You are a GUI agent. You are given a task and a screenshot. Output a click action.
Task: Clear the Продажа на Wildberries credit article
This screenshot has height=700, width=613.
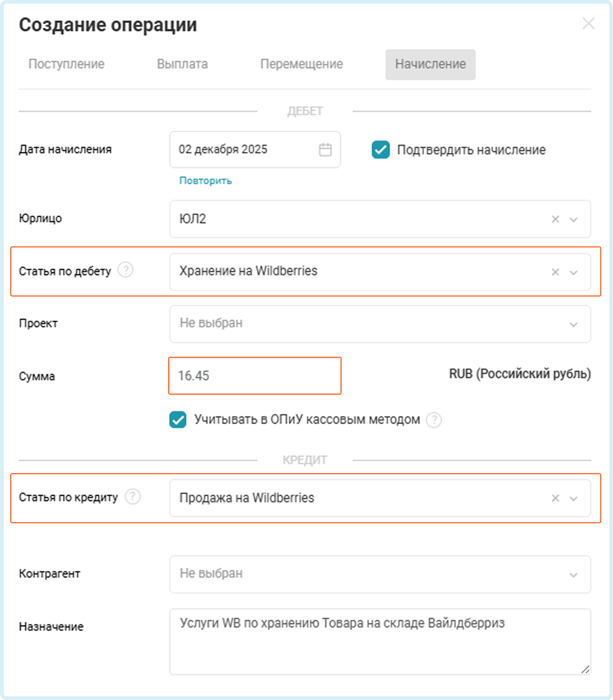[555, 498]
